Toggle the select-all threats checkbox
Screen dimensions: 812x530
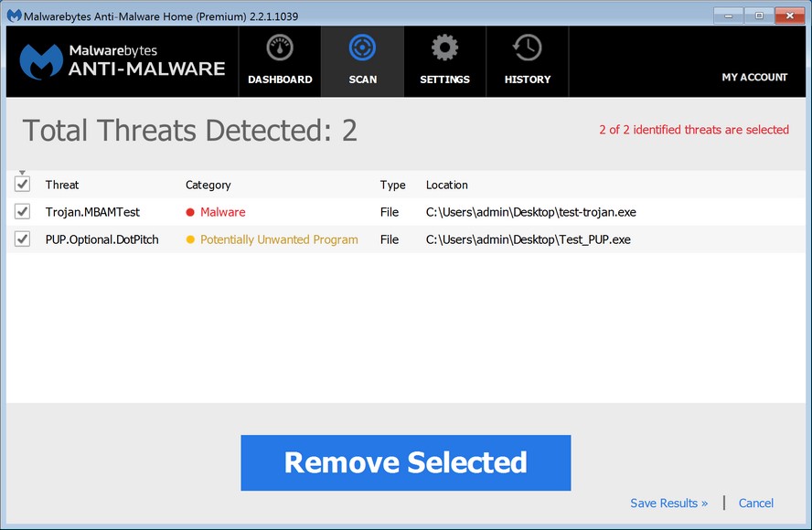22,185
